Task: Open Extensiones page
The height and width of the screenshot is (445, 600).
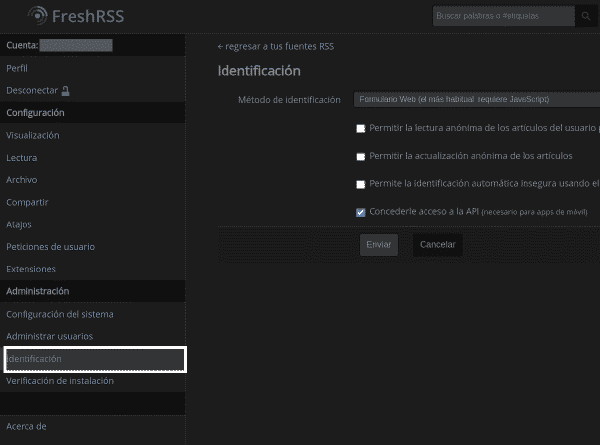Action: [31, 269]
